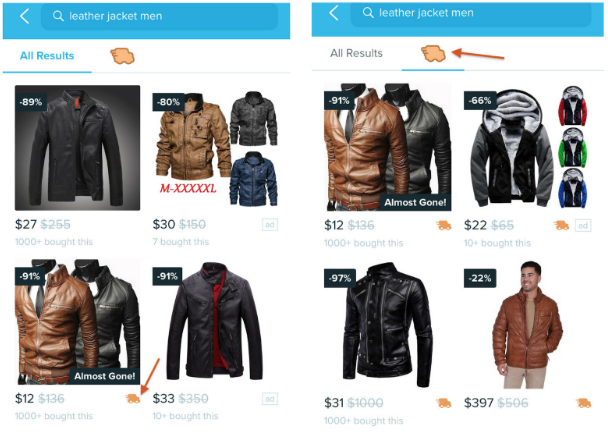
Task: Click $27 price of first jacket
Action: coord(26,224)
